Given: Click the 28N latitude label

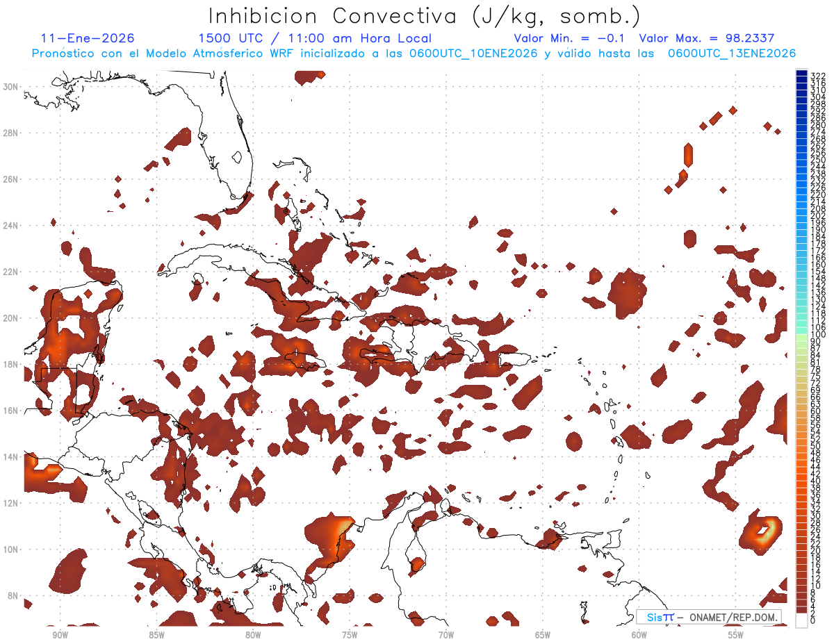Looking at the screenshot, I should coord(12,133).
